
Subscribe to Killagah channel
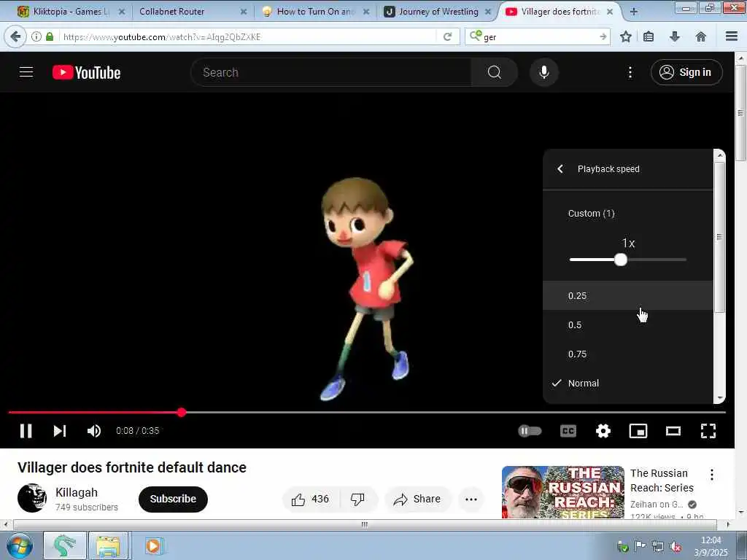pyautogui.click(x=173, y=499)
